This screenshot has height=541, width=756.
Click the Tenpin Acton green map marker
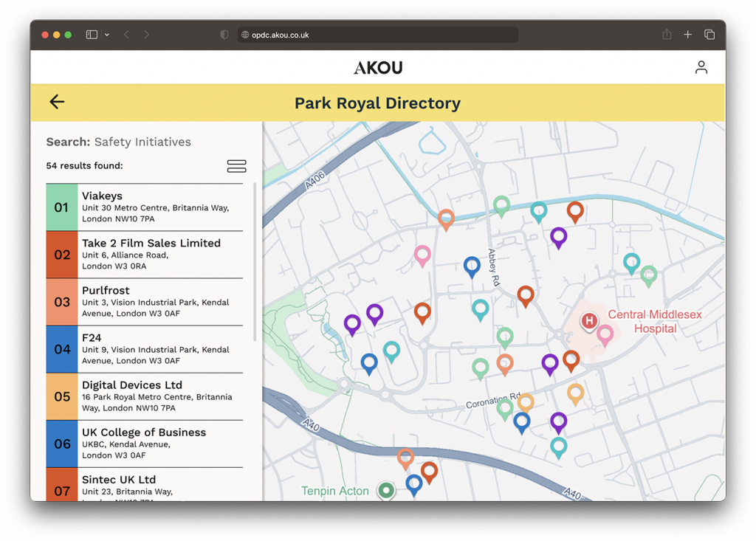(385, 490)
